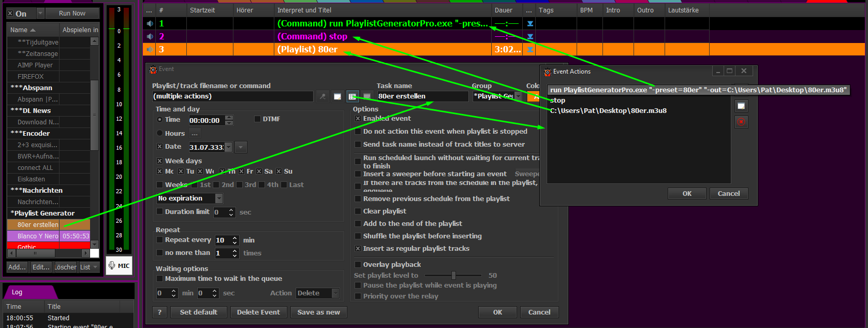The image size is (868, 328).
Task: Click the blue hourglass icon in row 2
Action: (530, 36)
